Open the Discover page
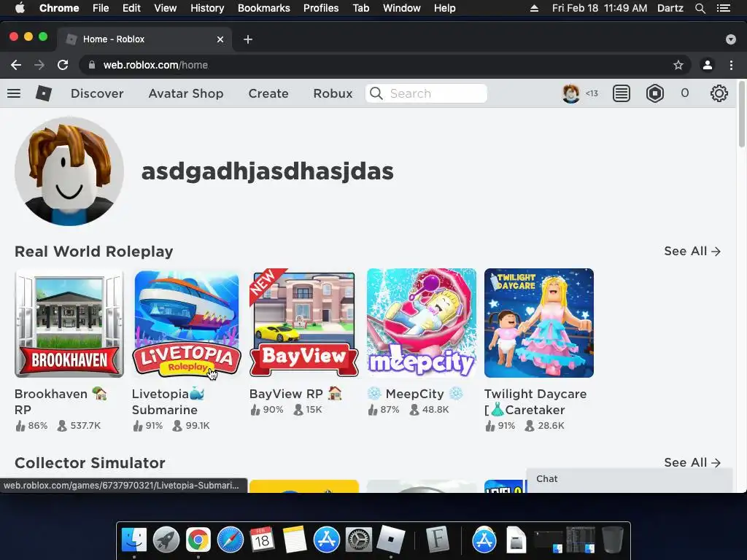The width and height of the screenshot is (747, 560). (x=97, y=93)
